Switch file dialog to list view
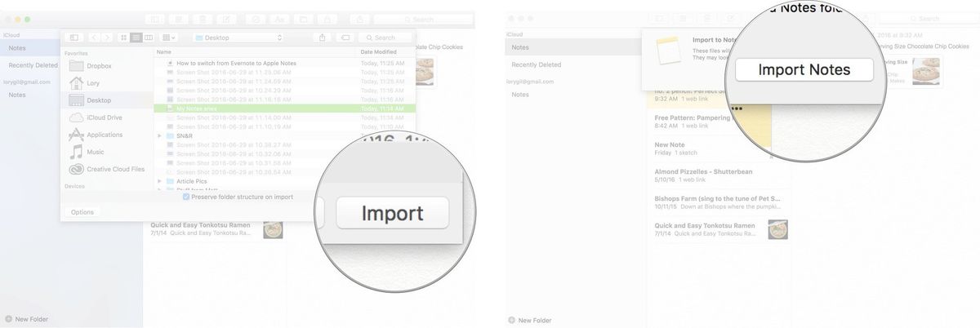This screenshot has width=980, height=328. [x=136, y=38]
